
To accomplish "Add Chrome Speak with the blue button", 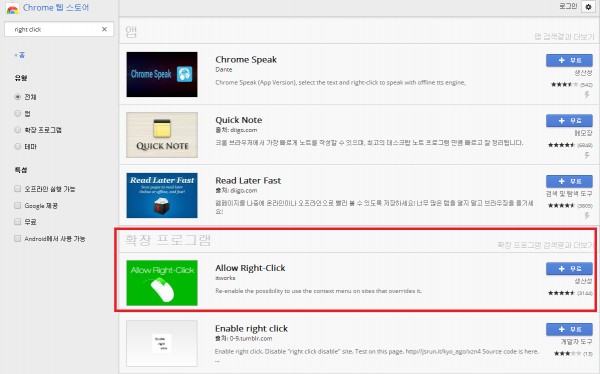I will 569,60.
